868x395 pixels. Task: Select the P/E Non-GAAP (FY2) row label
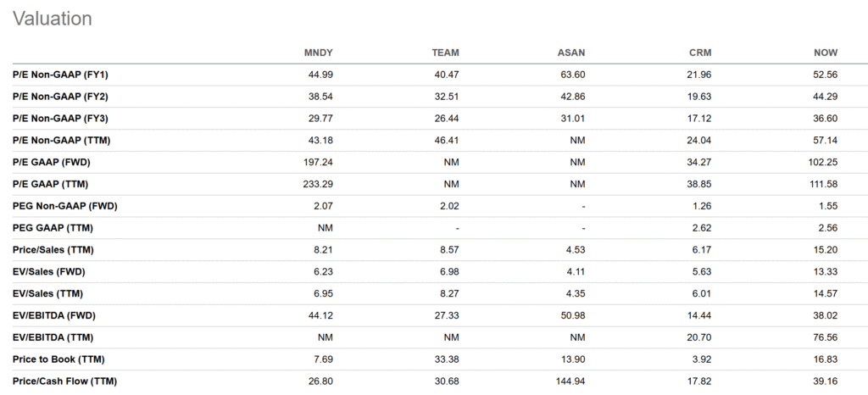[x=57, y=97]
